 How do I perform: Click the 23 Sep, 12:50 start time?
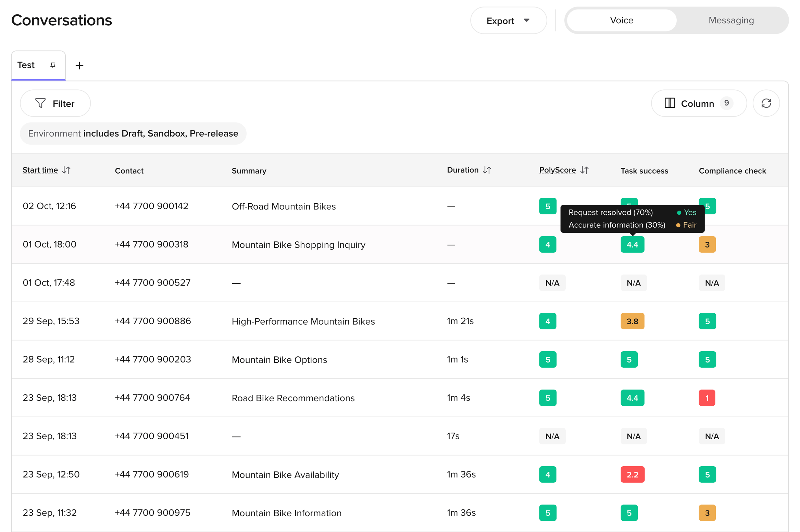51,474
